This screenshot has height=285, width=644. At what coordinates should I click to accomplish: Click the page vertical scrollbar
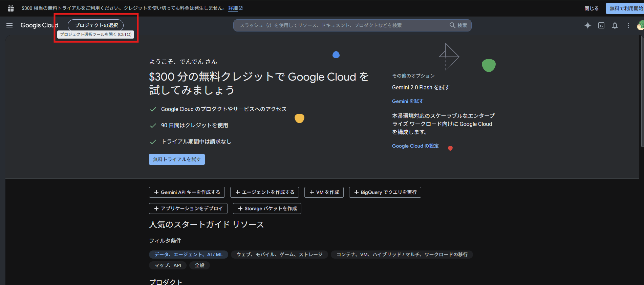coord(642,91)
